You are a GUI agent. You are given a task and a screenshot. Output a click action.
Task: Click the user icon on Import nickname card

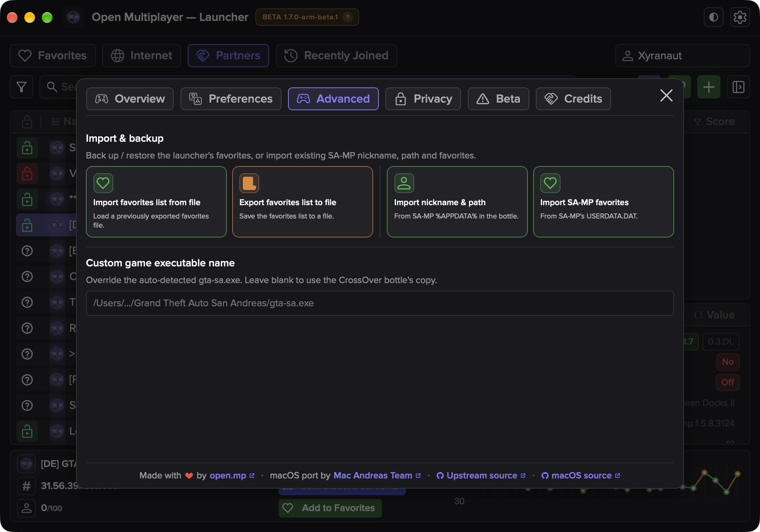(404, 183)
